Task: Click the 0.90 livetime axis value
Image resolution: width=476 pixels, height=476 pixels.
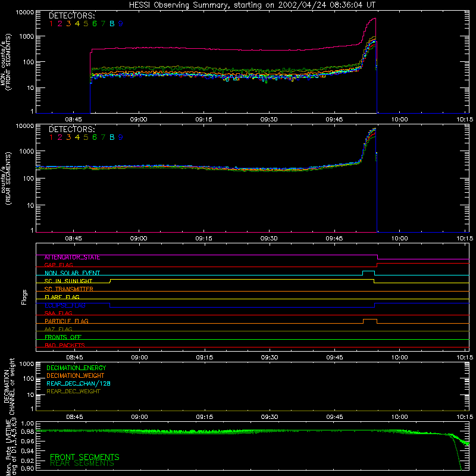Action: (27, 468)
